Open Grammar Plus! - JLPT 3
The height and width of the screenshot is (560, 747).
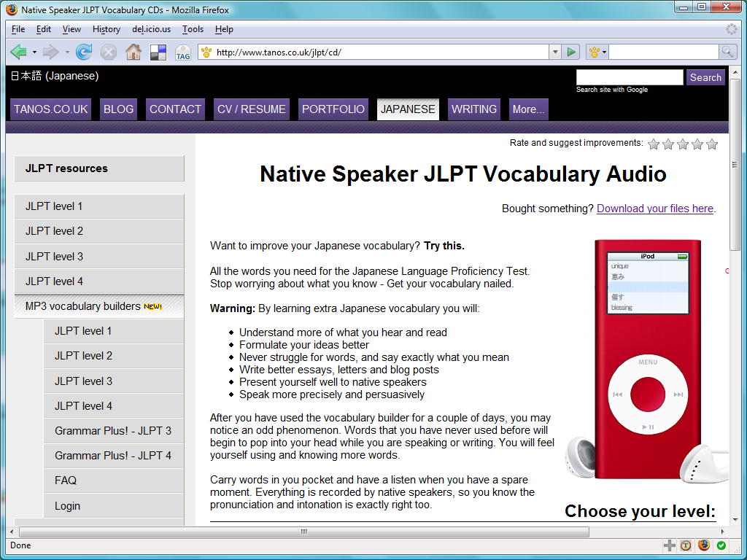pos(114,430)
